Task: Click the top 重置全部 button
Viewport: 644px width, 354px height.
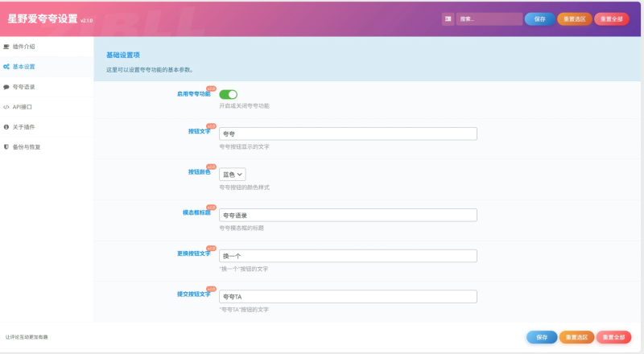Action: [x=612, y=19]
